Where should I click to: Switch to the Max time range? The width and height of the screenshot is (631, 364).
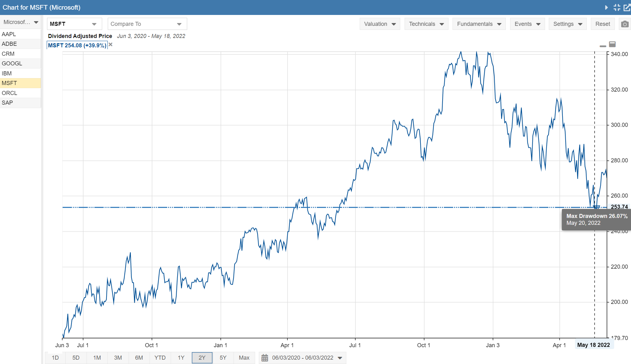244,358
